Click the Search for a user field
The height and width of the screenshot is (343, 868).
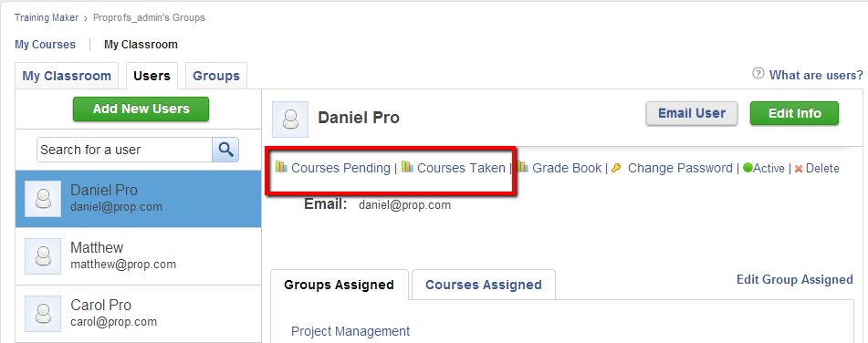tap(124, 150)
